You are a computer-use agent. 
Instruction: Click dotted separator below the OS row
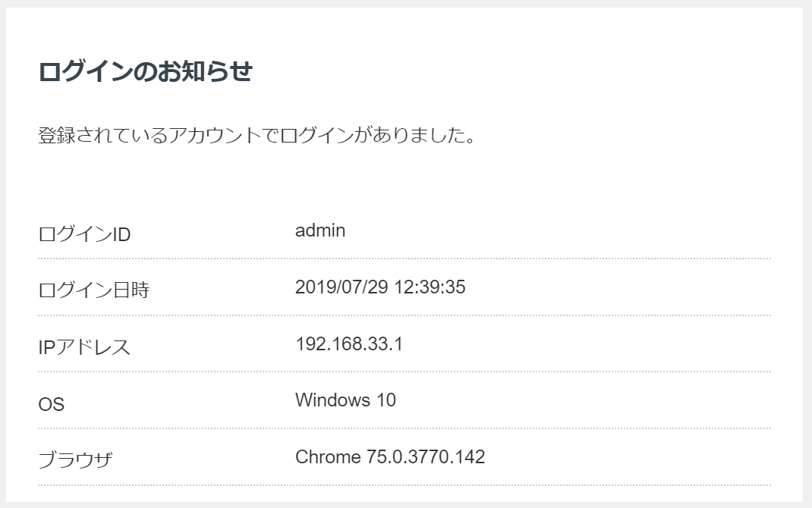404,428
